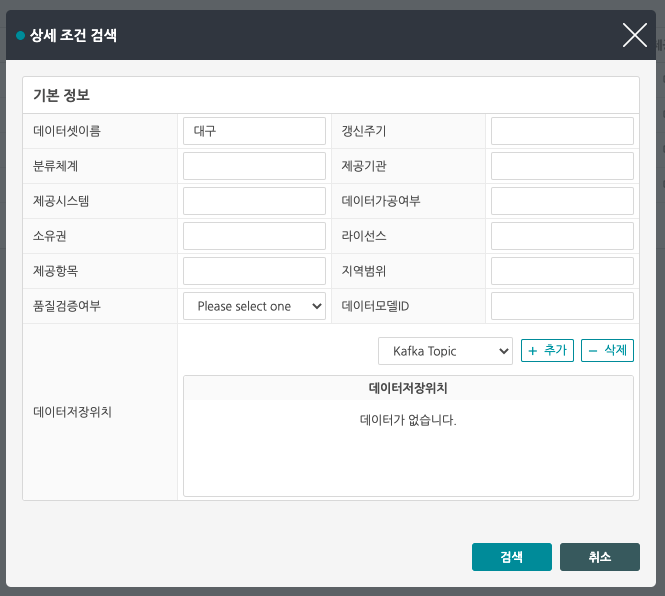665x596 pixels.
Task: Focus the 지역범위 input field
Action: [562, 271]
